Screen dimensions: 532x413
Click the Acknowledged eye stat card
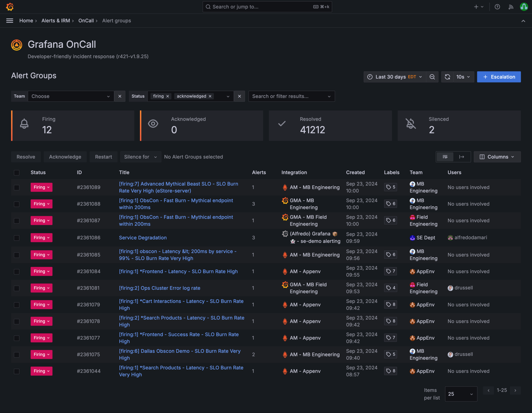202,126
